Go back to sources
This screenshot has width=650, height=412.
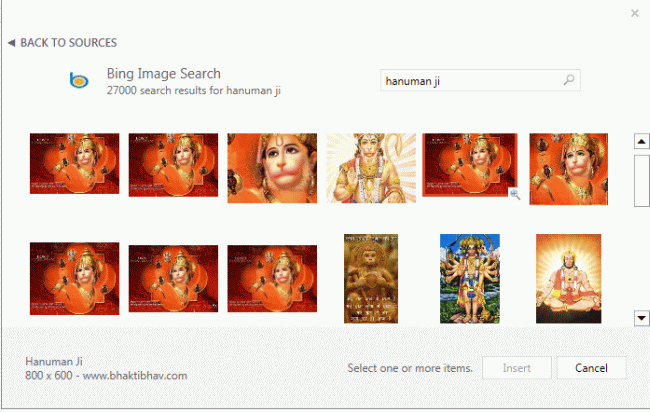[63, 43]
